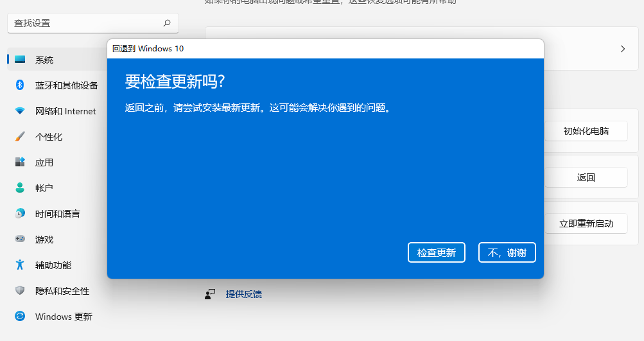Image resolution: width=644 pixels, height=341 pixels.
Task: Click the Windows 更新 sync icon
Action: (x=20, y=316)
